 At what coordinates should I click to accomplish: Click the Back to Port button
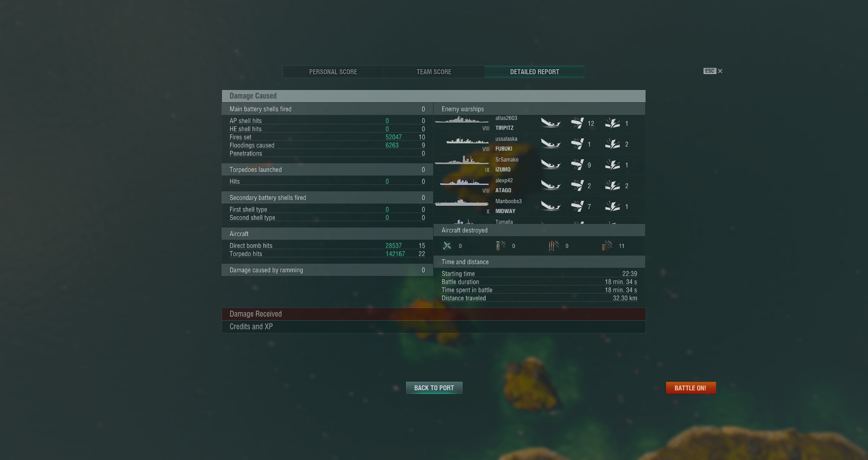point(434,388)
